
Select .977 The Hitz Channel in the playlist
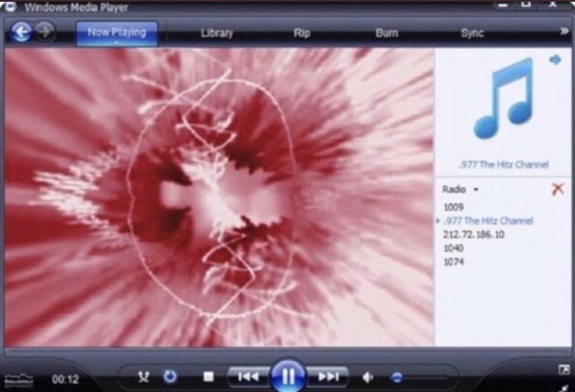click(x=488, y=221)
